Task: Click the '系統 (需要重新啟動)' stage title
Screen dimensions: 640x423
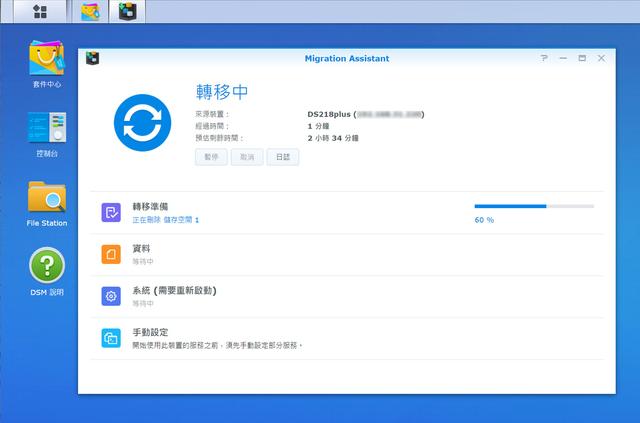Action: coord(174,291)
